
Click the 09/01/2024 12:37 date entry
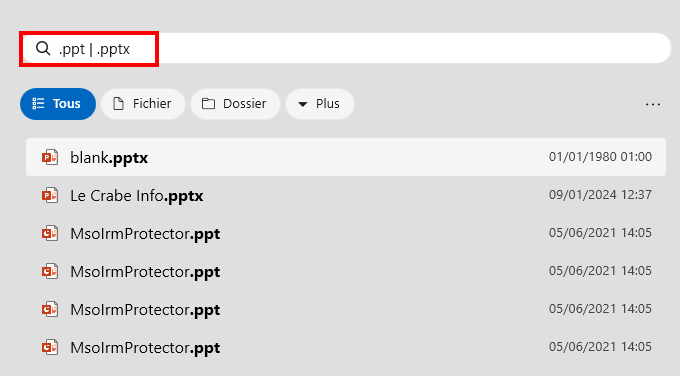[x=600, y=195]
